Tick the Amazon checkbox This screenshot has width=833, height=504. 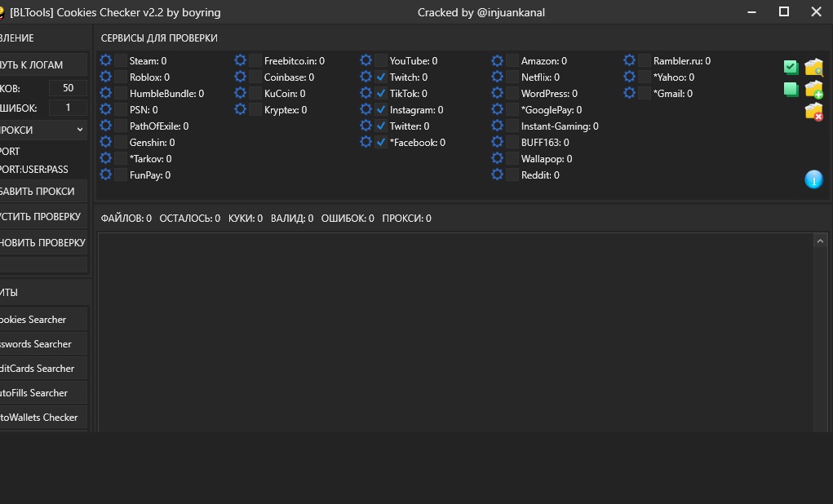pyautogui.click(x=512, y=60)
